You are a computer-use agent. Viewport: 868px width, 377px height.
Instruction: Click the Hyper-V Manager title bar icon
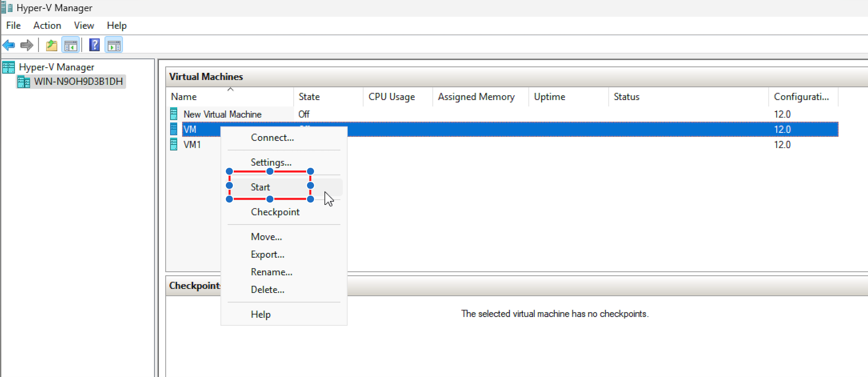click(x=7, y=8)
